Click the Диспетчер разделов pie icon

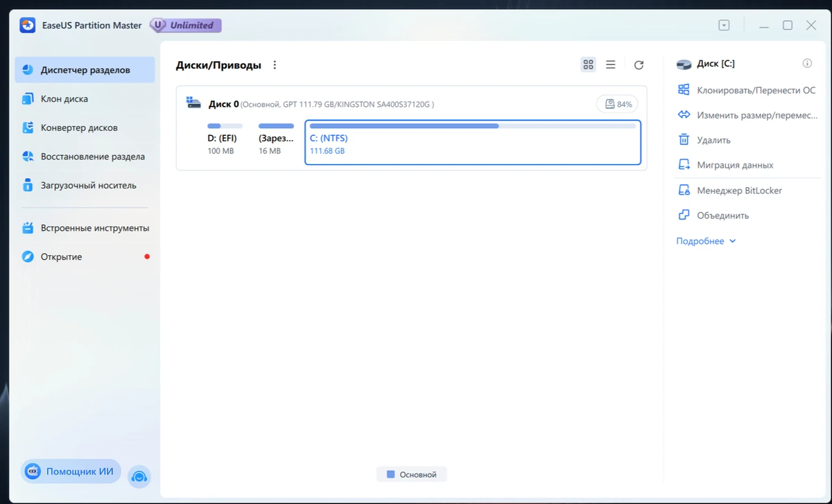coord(28,70)
